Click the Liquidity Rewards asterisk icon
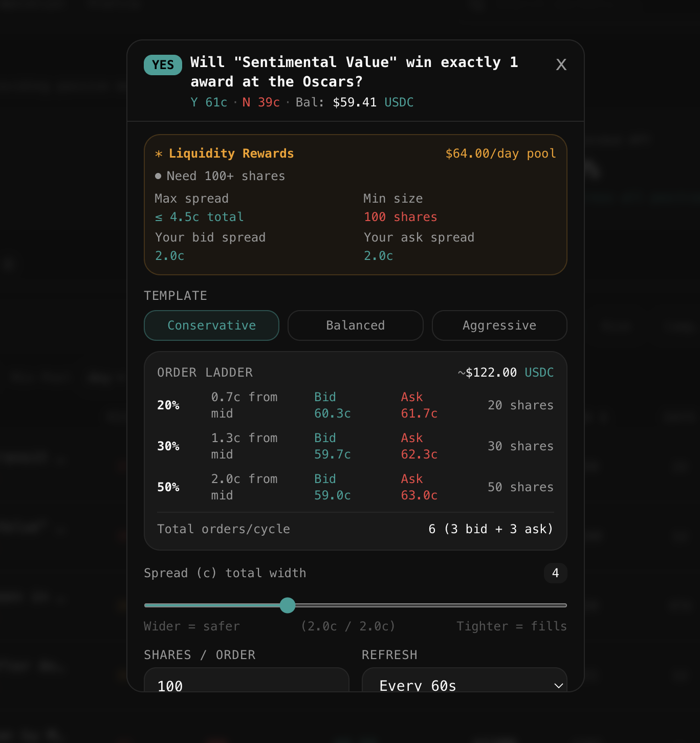 [x=159, y=154]
